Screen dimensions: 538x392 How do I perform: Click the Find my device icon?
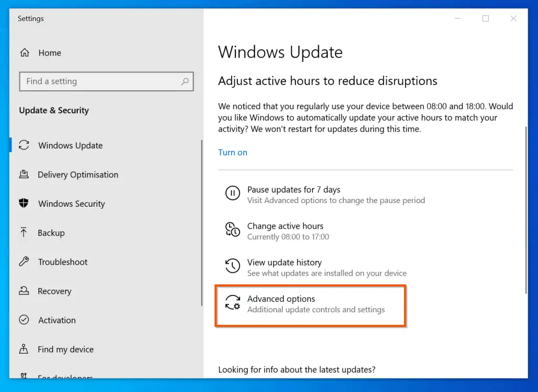click(24, 349)
